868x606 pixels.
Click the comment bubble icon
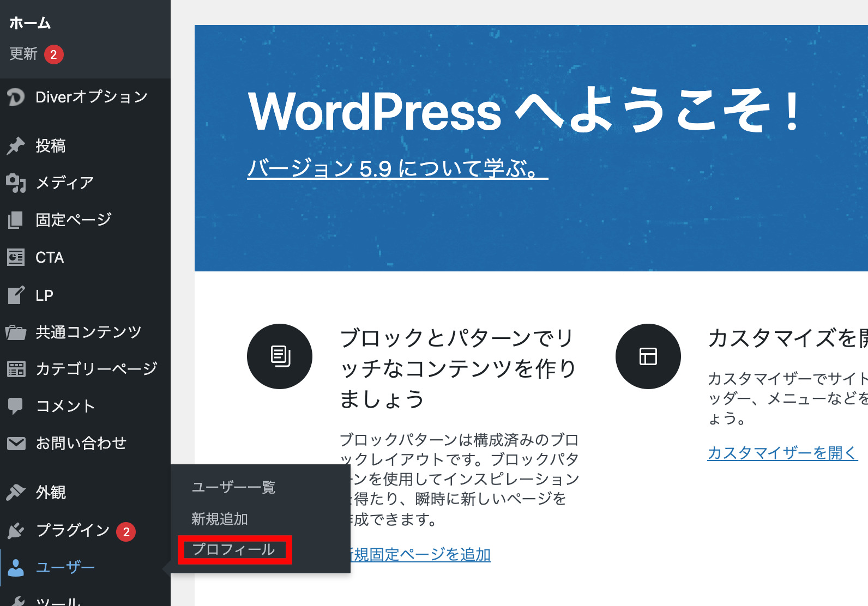pyautogui.click(x=16, y=406)
